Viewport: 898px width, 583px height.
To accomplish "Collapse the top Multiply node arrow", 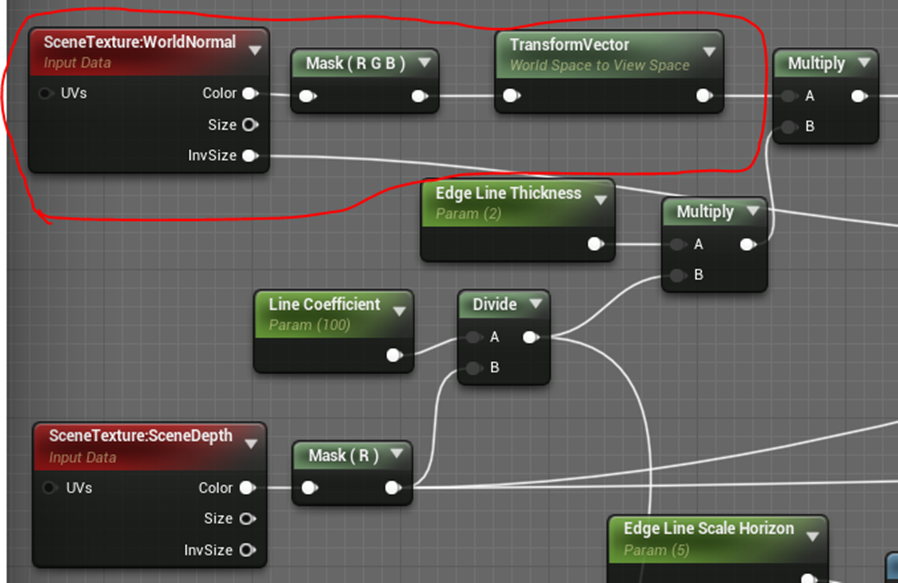I will [x=864, y=62].
